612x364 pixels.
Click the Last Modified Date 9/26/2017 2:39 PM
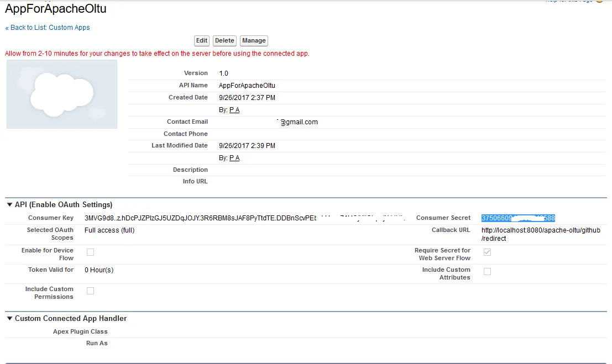(247, 145)
